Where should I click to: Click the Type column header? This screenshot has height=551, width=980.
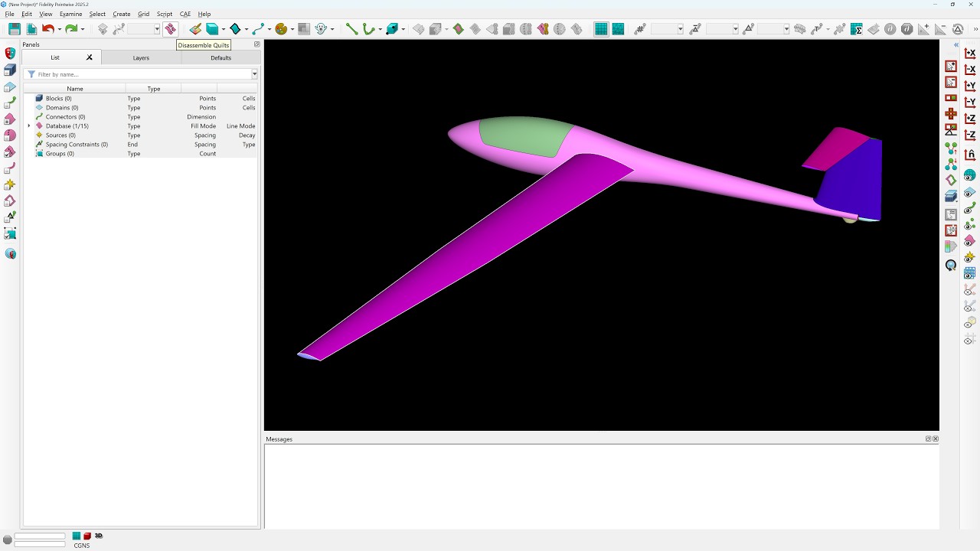coord(154,89)
